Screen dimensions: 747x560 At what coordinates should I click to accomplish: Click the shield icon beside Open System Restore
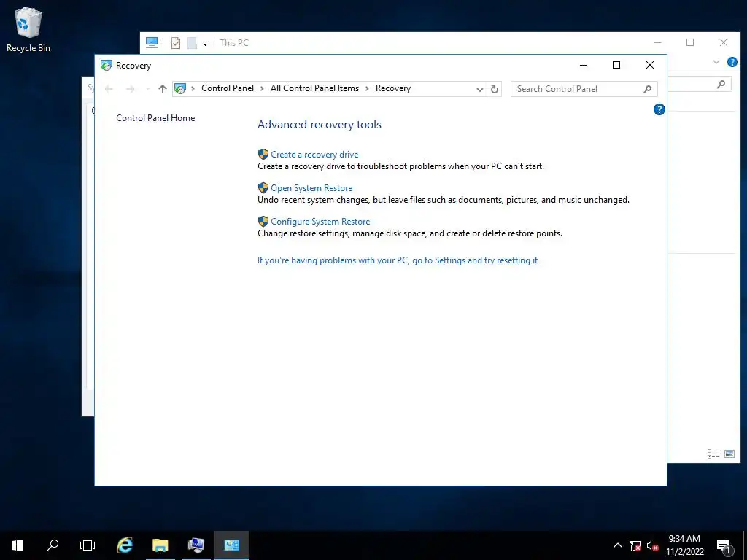[x=263, y=187]
